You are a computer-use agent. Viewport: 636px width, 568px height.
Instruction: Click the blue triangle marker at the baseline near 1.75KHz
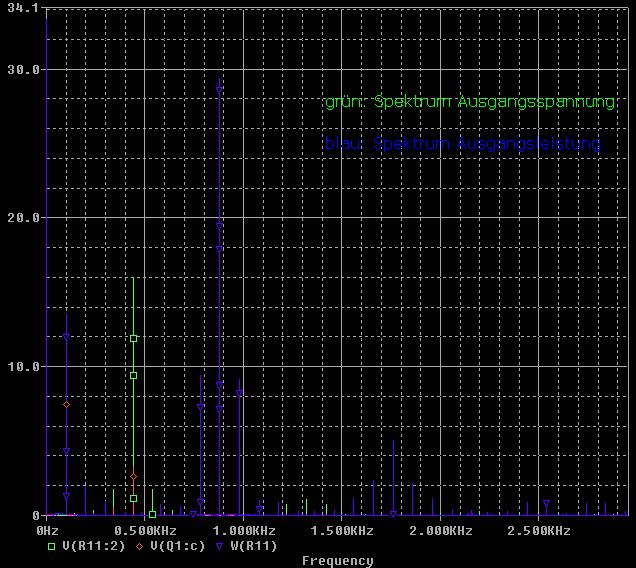point(393,514)
